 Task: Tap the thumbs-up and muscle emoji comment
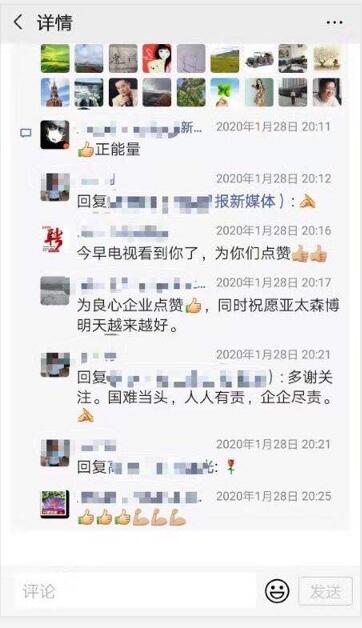(132, 517)
